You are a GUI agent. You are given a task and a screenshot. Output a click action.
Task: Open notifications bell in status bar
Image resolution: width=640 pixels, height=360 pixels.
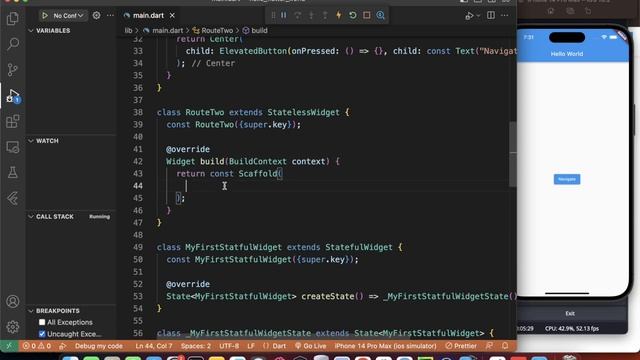pos(505,346)
